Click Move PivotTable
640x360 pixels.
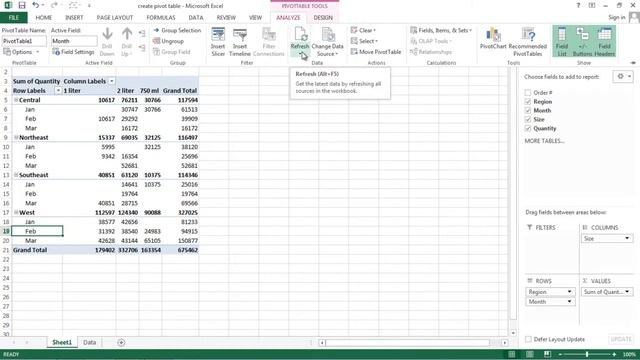pyautogui.click(x=376, y=52)
